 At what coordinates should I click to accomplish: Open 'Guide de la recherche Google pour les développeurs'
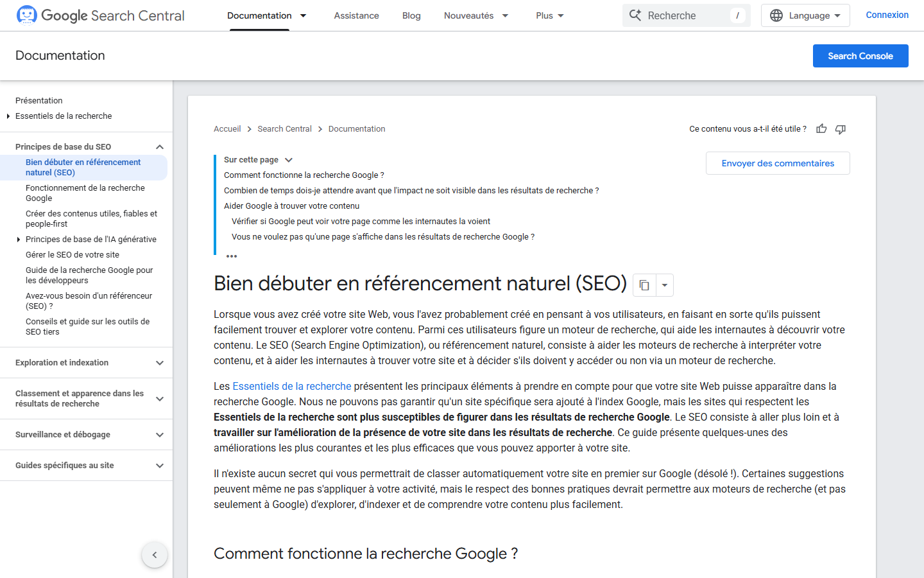click(89, 276)
